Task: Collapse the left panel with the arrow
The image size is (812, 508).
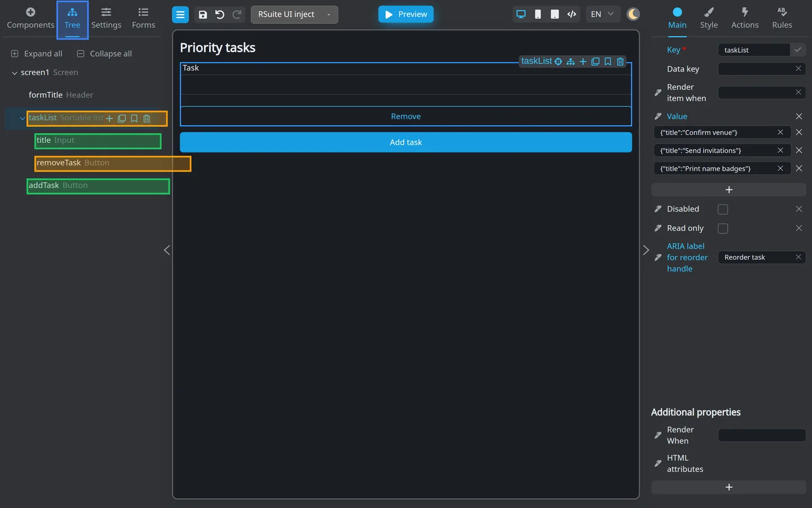Action: tap(167, 250)
